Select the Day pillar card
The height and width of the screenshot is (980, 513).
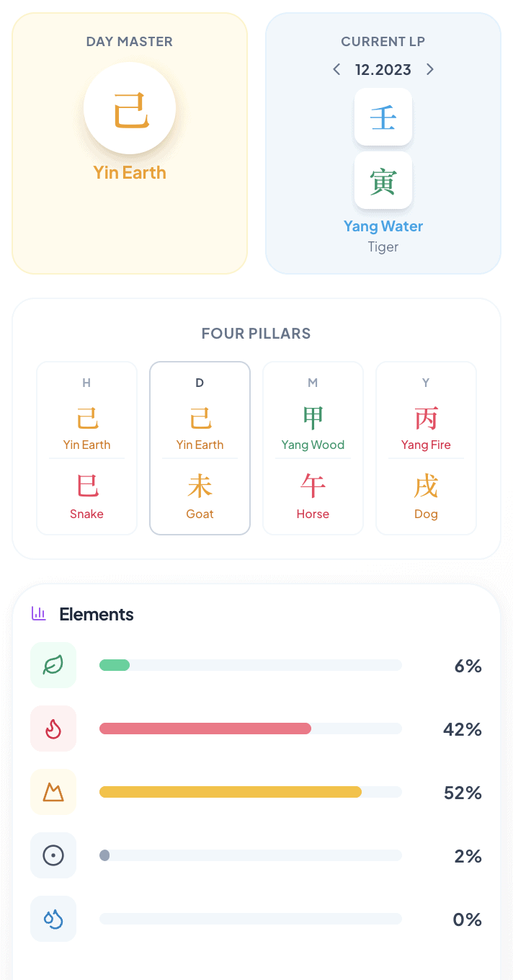coord(200,448)
